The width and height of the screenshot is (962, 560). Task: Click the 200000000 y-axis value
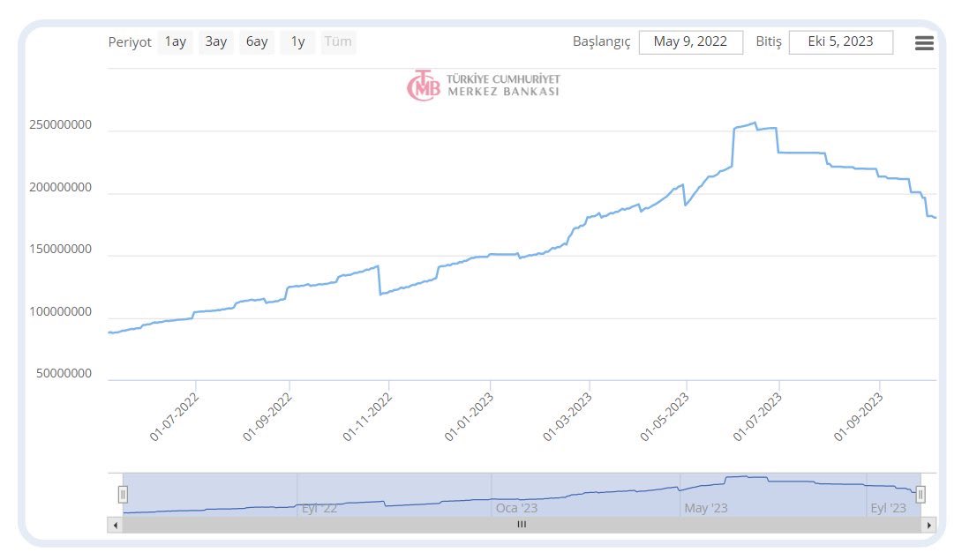pos(60,187)
